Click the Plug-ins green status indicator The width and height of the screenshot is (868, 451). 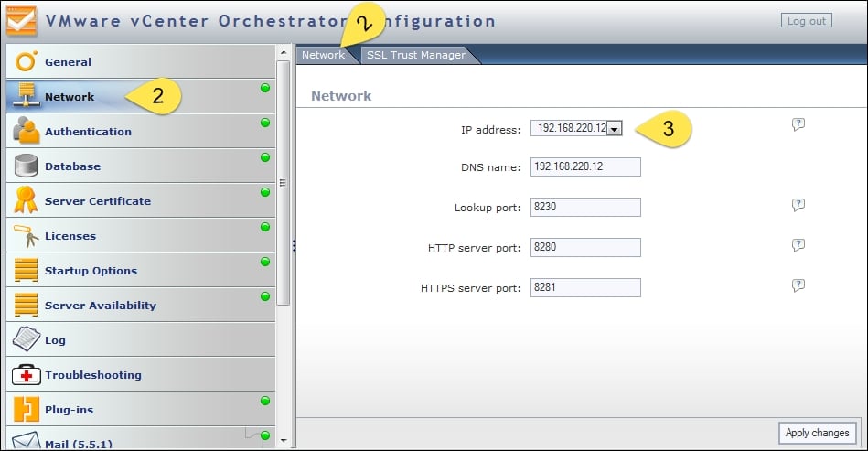coord(265,402)
